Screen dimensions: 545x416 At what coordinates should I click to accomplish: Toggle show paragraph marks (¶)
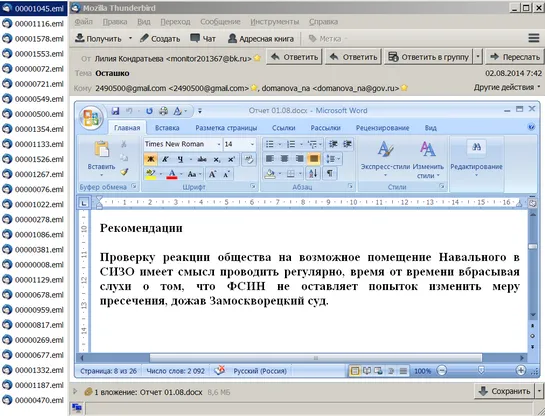(x=330, y=173)
